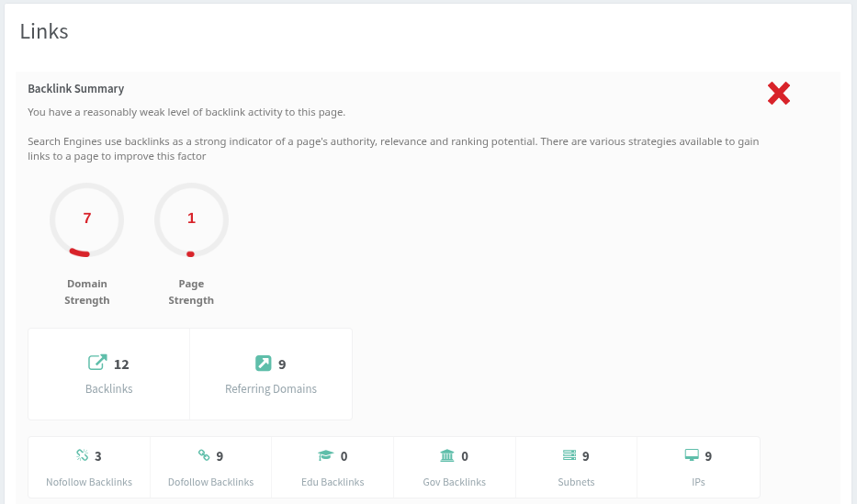The width and height of the screenshot is (857, 504).
Task: Click the Edu Backlinks graduation cap icon
Action: coord(325,455)
